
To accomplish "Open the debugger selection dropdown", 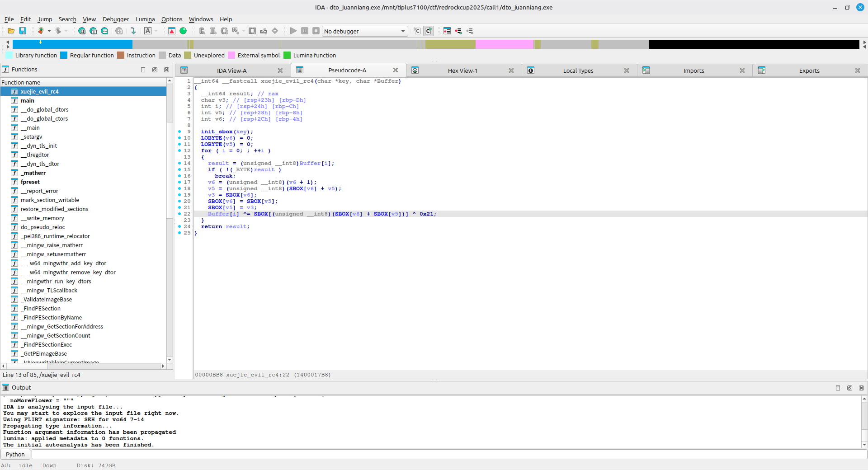I will coord(365,31).
